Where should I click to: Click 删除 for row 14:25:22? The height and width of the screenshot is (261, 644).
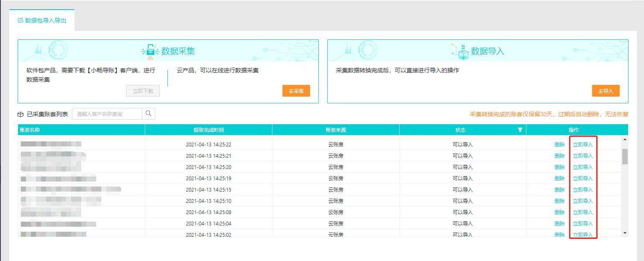point(559,145)
